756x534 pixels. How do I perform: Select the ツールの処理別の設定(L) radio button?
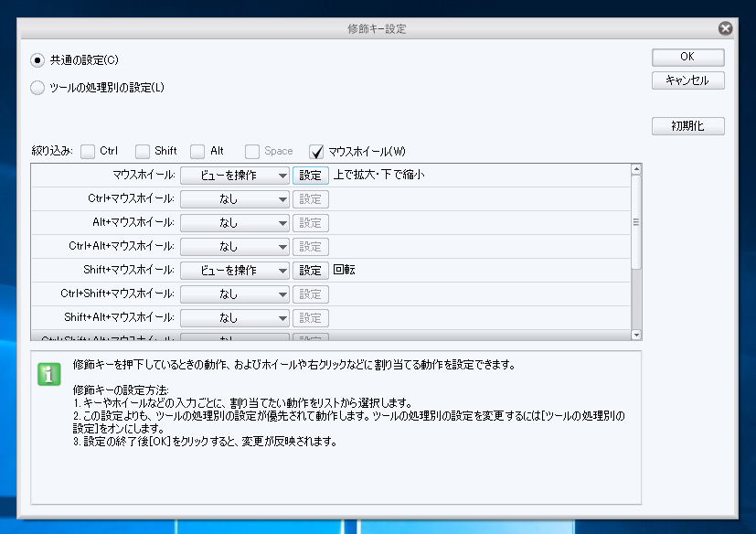tap(37, 88)
